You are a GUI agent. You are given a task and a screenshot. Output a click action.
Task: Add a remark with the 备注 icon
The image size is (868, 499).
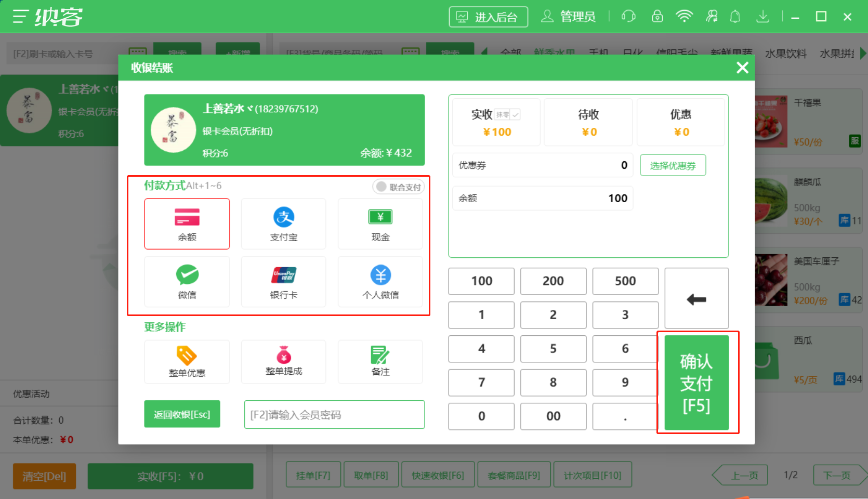(x=380, y=361)
